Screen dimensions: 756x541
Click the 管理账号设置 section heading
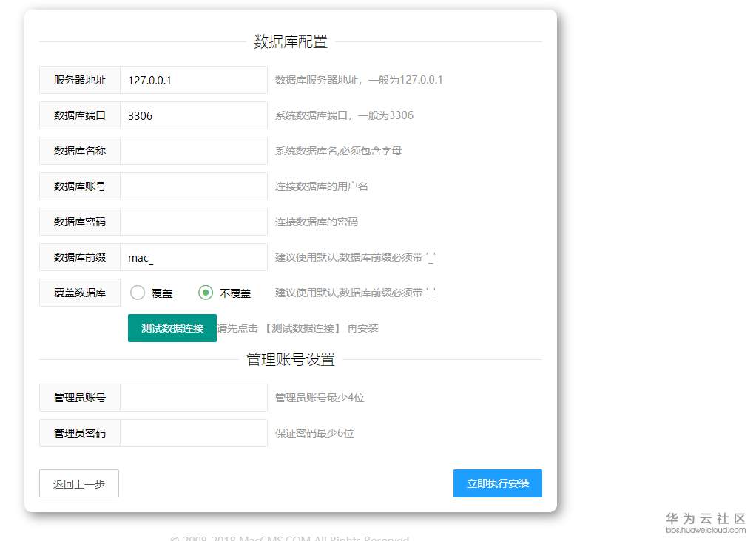click(290, 358)
